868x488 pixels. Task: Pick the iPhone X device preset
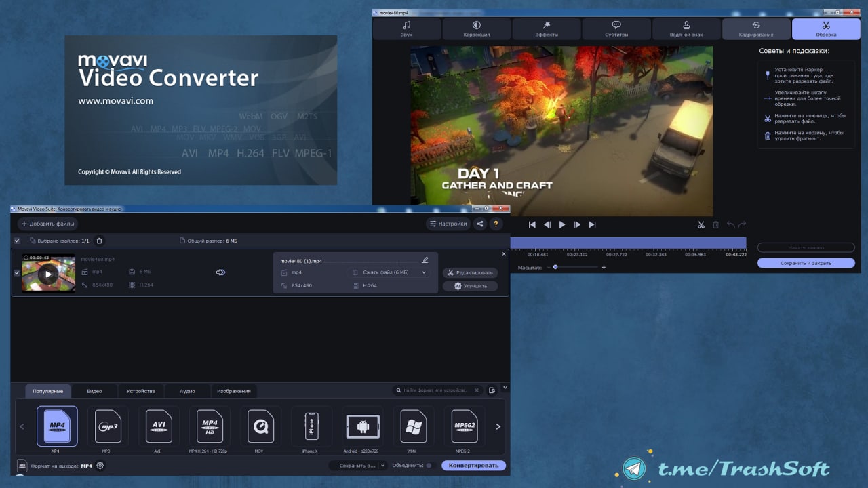point(311,426)
